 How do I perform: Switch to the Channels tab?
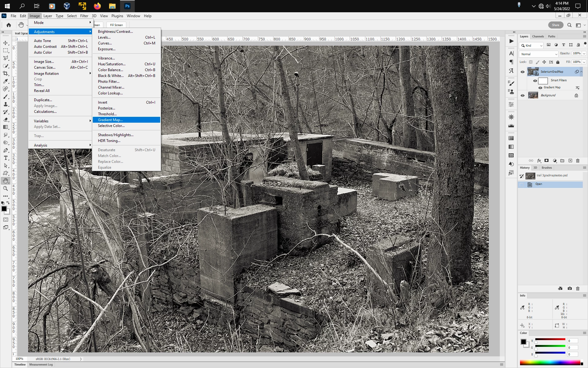tap(538, 36)
